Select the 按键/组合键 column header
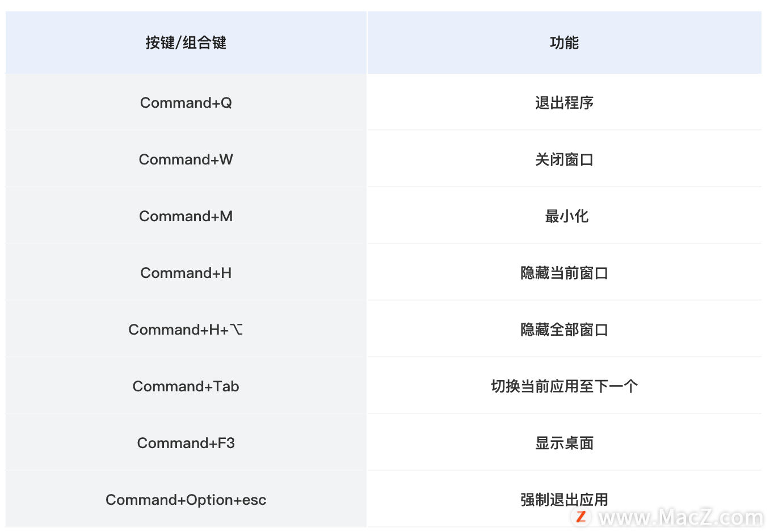The width and height of the screenshot is (774, 532). coord(186,43)
